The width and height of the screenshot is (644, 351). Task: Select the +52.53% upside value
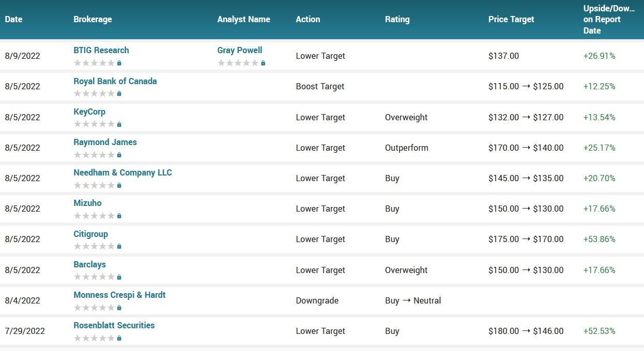coord(599,331)
